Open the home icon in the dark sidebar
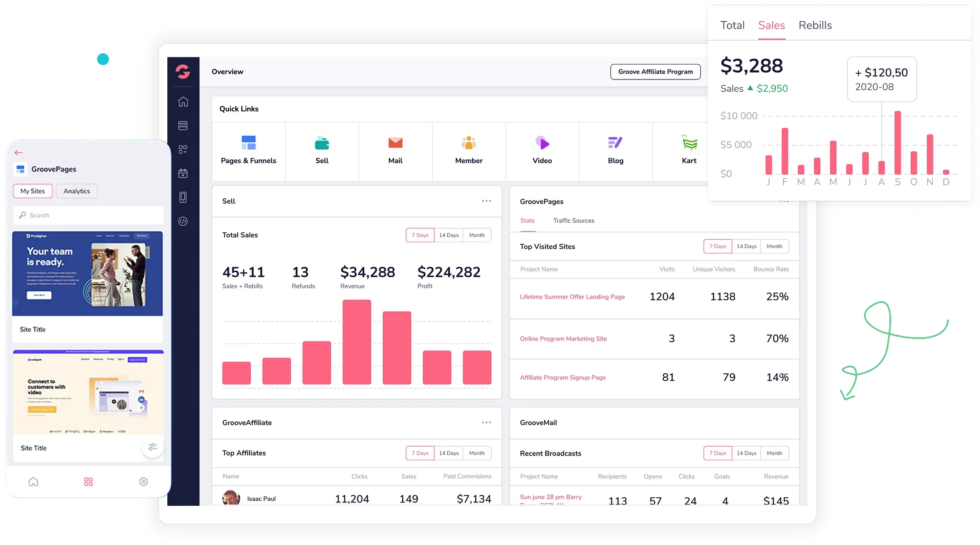Viewport: 980px width, 545px height. coord(183,102)
